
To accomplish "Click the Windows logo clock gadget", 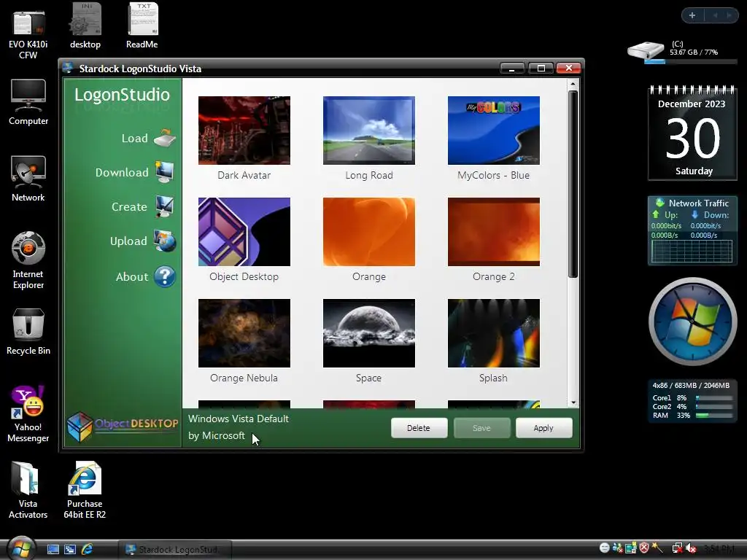I will coord(692,322).
